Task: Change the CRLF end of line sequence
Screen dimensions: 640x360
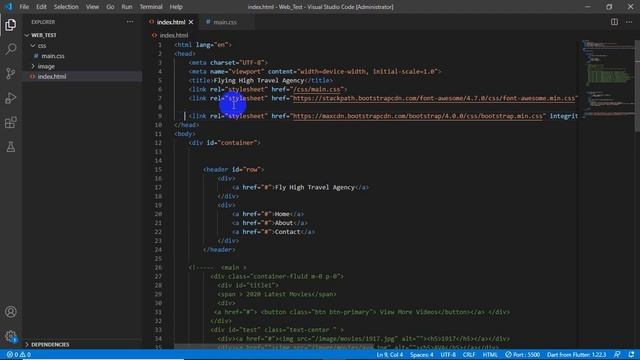Action: [x=469, y=355]
